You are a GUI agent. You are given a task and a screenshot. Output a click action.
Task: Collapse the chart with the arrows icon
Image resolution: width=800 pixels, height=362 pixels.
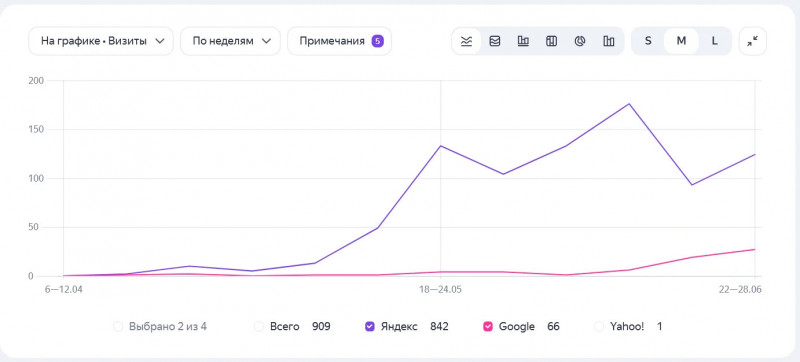point(753,41)
